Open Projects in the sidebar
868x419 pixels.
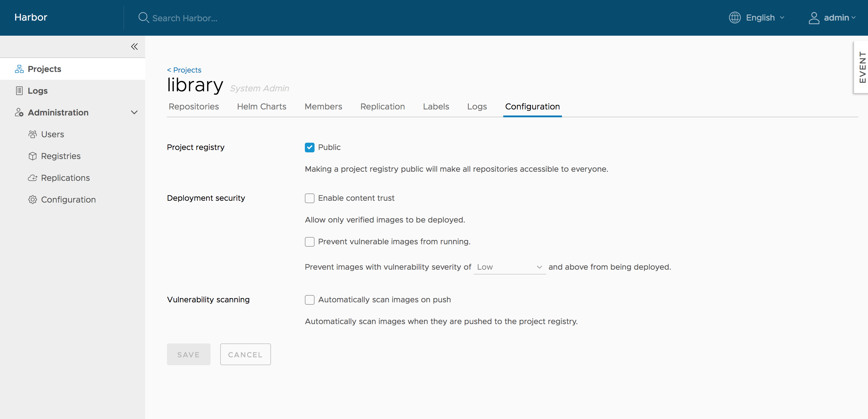[x=73, y=69]
